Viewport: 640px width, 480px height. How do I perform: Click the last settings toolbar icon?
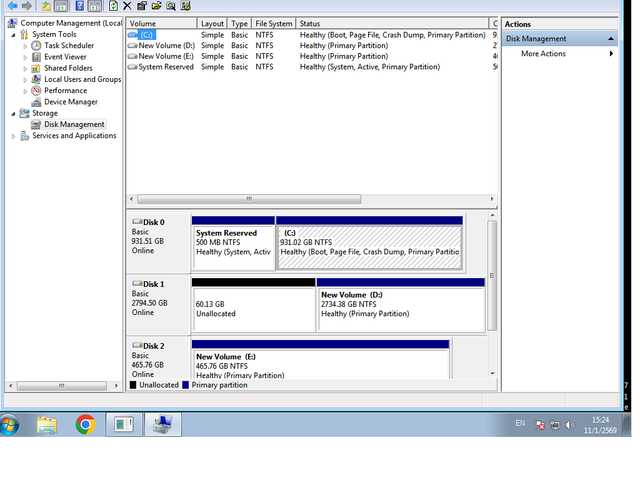coord(185,6)
